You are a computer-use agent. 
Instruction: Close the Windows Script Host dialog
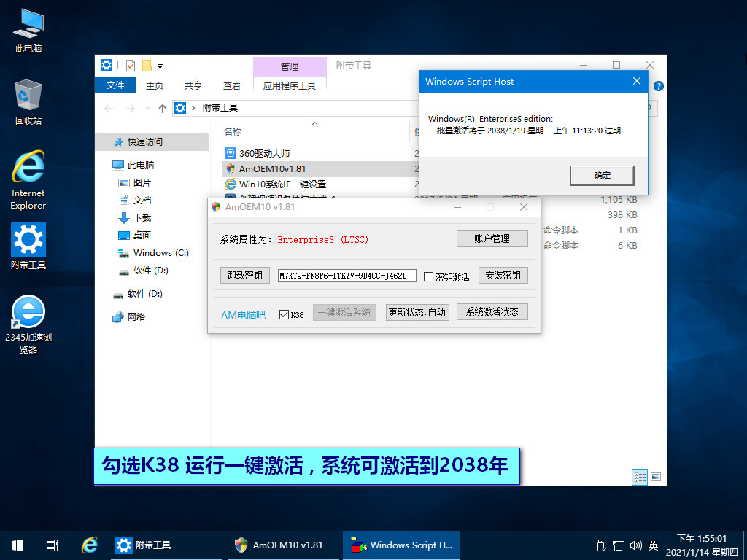click(636, 82)
